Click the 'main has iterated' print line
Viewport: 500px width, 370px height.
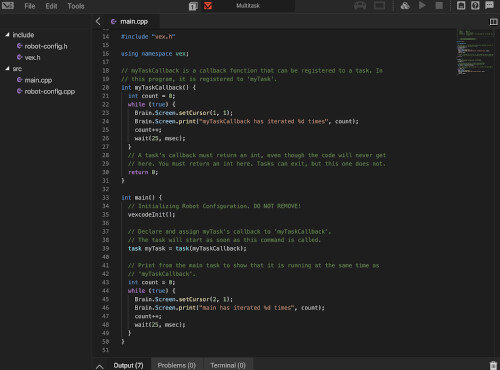(x=229, y=308)
